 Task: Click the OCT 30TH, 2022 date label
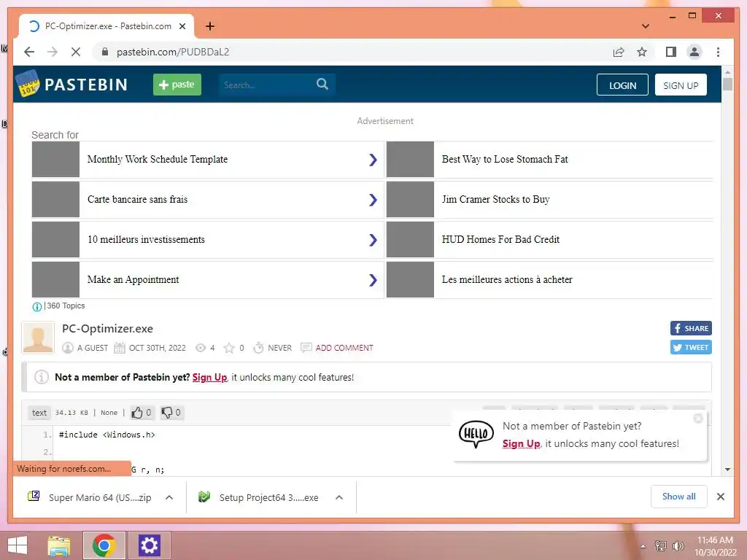[x=158, y=348]
